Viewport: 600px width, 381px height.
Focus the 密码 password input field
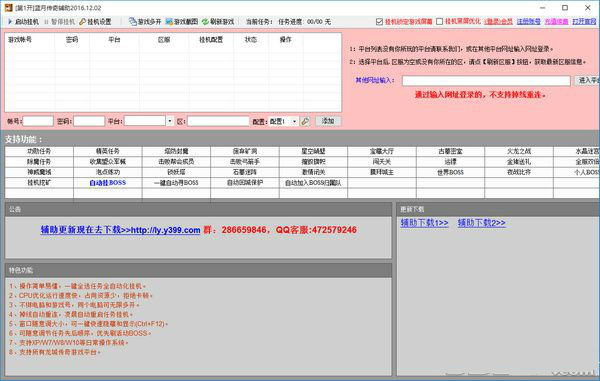89,121
